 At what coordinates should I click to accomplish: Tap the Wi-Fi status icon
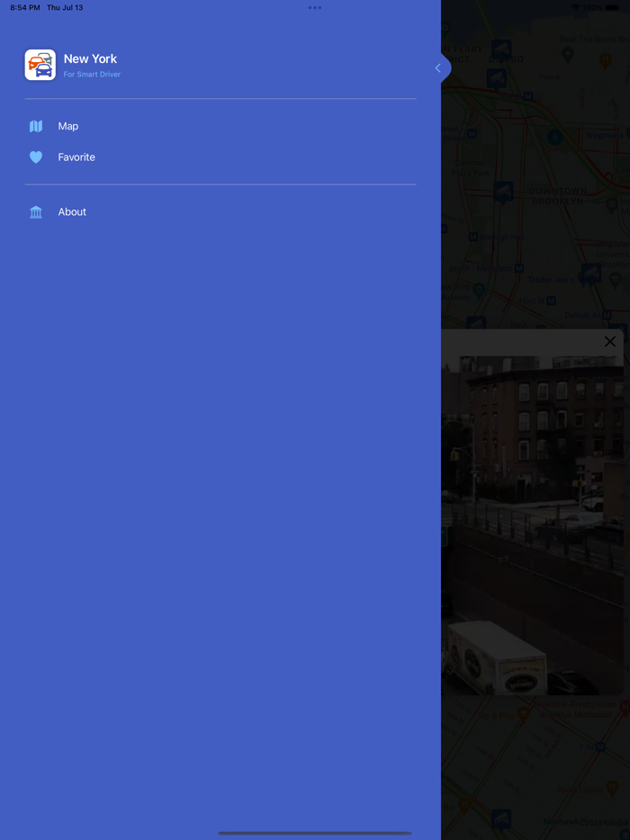coord(576,7)
